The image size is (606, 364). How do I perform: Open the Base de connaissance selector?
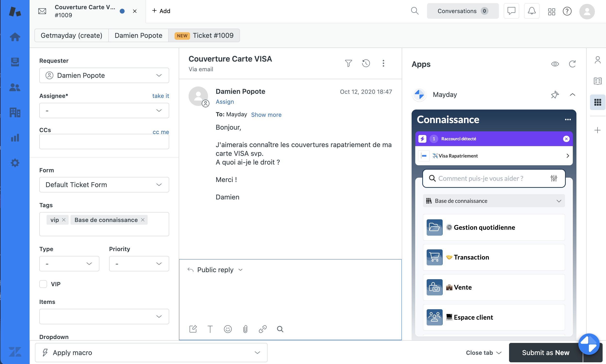point(494,201)
